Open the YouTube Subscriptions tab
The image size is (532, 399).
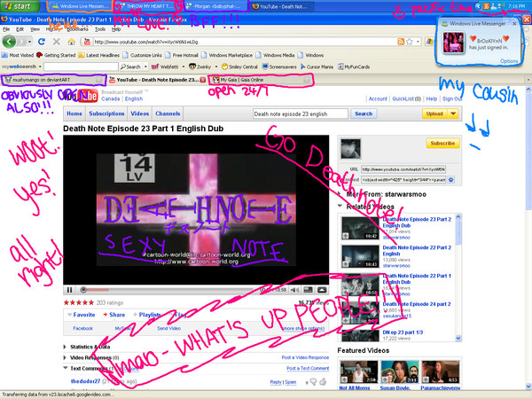point(106,113)
